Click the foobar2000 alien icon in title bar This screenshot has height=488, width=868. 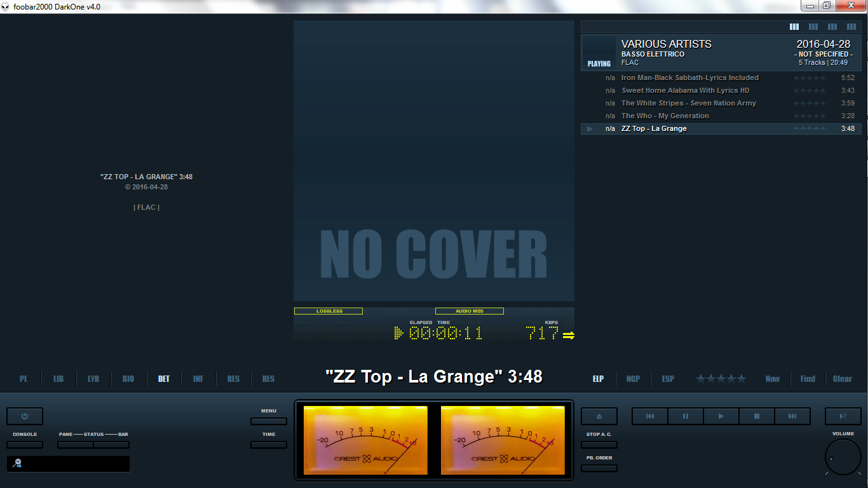click(6, 6)
